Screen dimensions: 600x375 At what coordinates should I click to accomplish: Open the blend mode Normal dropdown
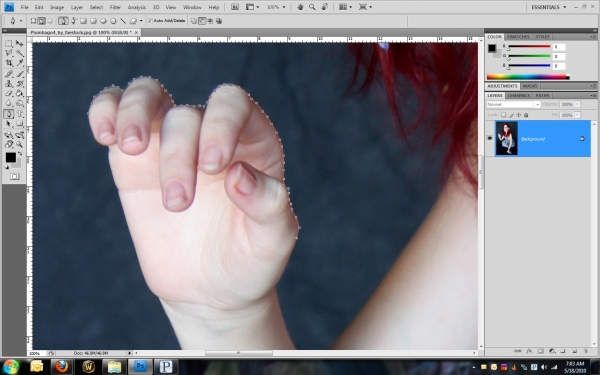pyautogui.click(x=514, y=104)
